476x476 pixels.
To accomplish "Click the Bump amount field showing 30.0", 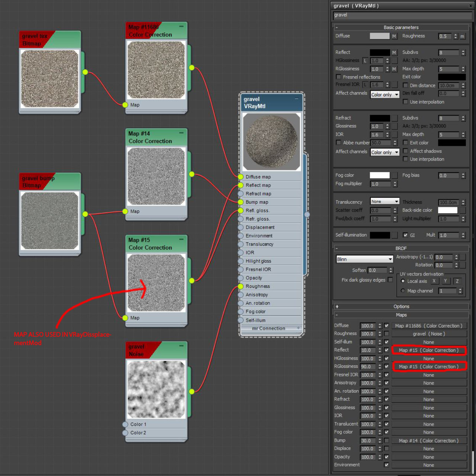I will (x=368, y=441).
